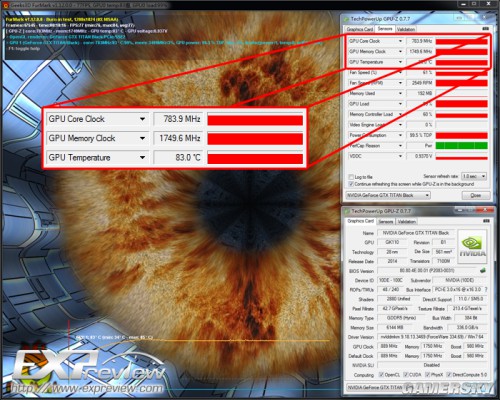The width and height of the screenshot is (500, 400).
Task: Click the BIOS save chip icon beside BIOS Version
Action: [x=483, y=270]
